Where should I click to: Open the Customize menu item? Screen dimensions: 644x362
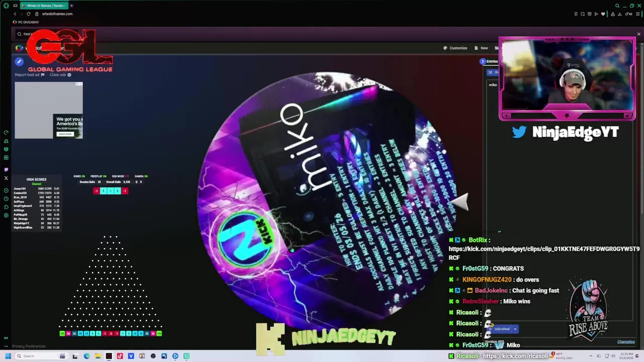click(455, 48)
